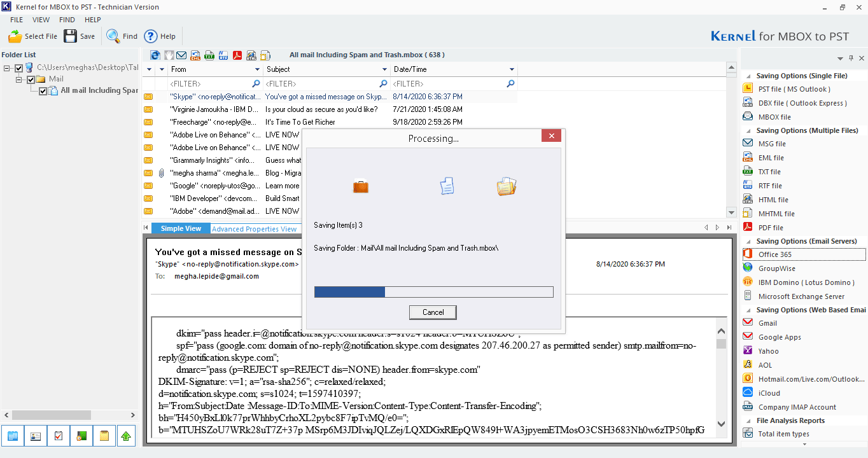Click the calendar icon in bottom-left panel
868x458 pixels.
12,436
